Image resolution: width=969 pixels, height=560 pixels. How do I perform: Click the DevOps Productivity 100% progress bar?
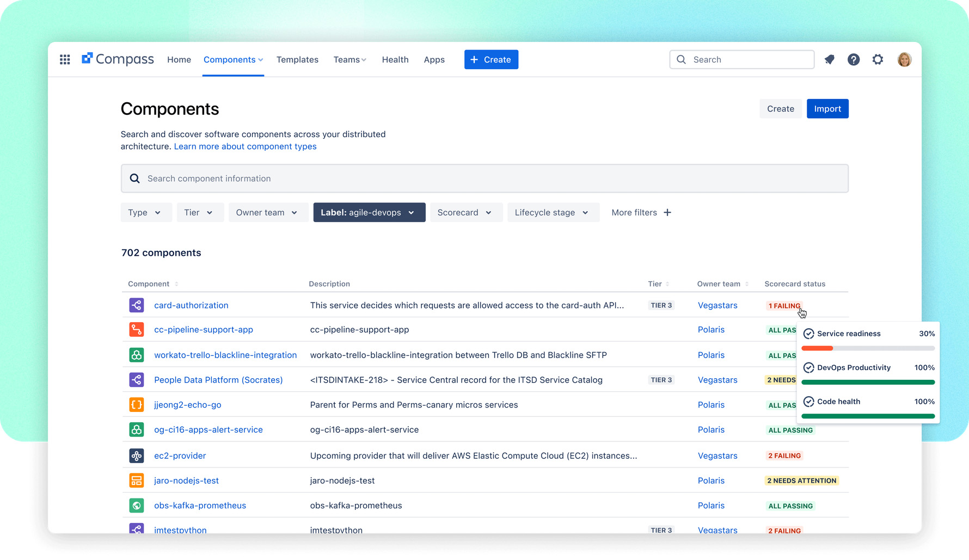point(868,382)
